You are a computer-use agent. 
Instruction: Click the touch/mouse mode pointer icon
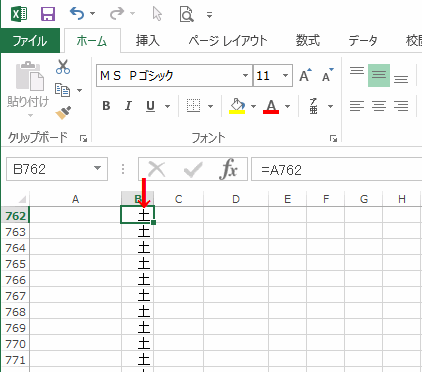157,14
